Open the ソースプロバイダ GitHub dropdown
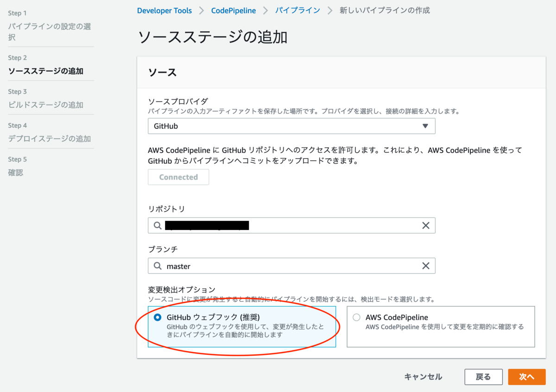The height and width of the screenshot is (392, 556). click(x=291, y=126)
